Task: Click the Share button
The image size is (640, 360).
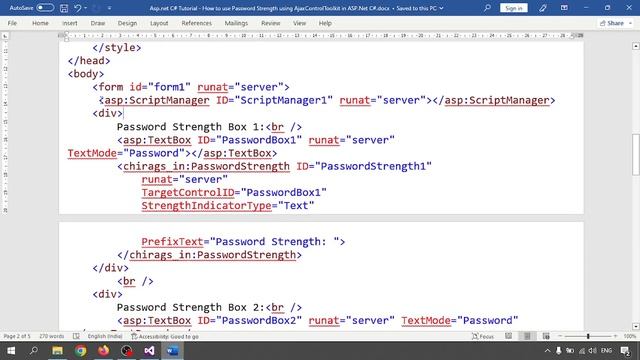Action: tap(615, 23)
